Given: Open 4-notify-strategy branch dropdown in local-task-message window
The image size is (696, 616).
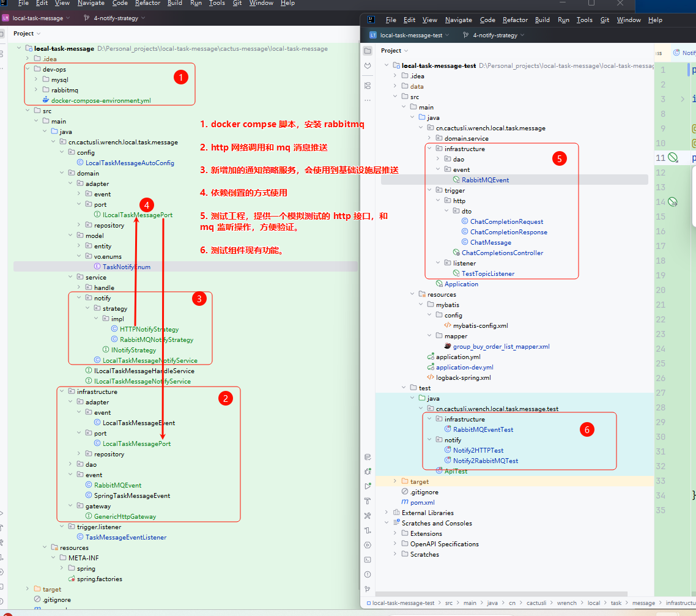Looking at the screenshot, I should click(116, 18).
